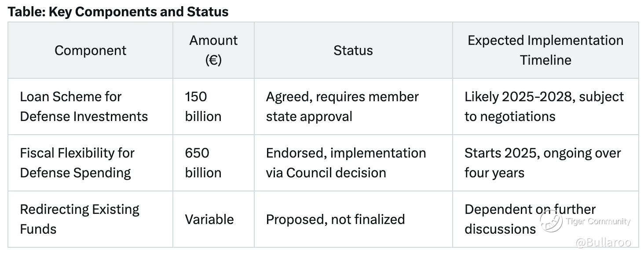
Task: Click the Tiger Community logo icon
Action: [551, 220]
